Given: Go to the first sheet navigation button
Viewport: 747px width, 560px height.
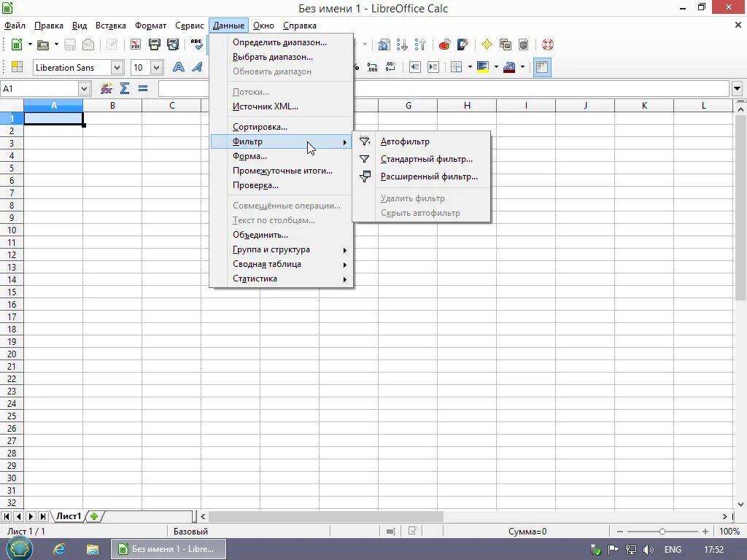Looking at the screenshot, I should tap(7, 516).
